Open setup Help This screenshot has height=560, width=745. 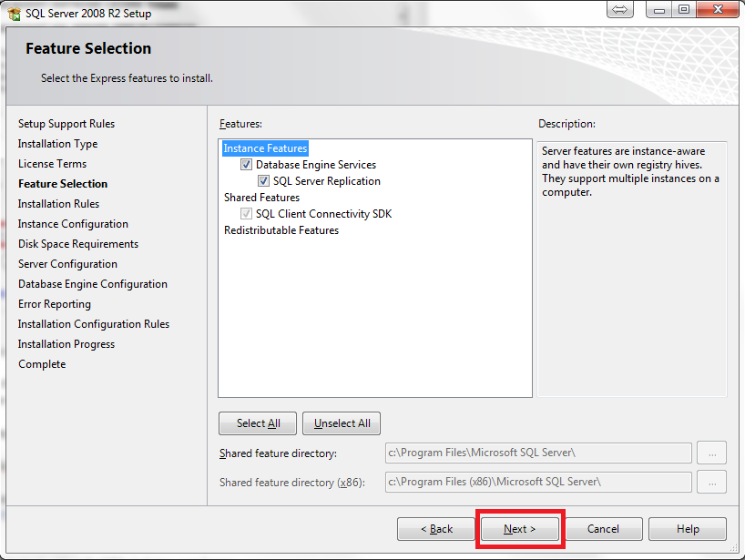pos(688,529)
